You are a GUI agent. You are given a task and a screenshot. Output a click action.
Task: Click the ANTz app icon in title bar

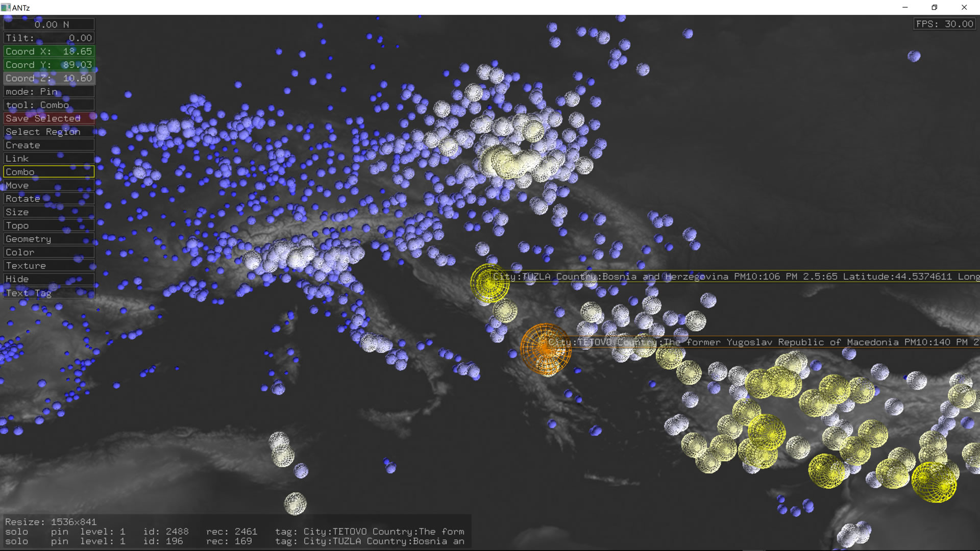click(6, 8)
